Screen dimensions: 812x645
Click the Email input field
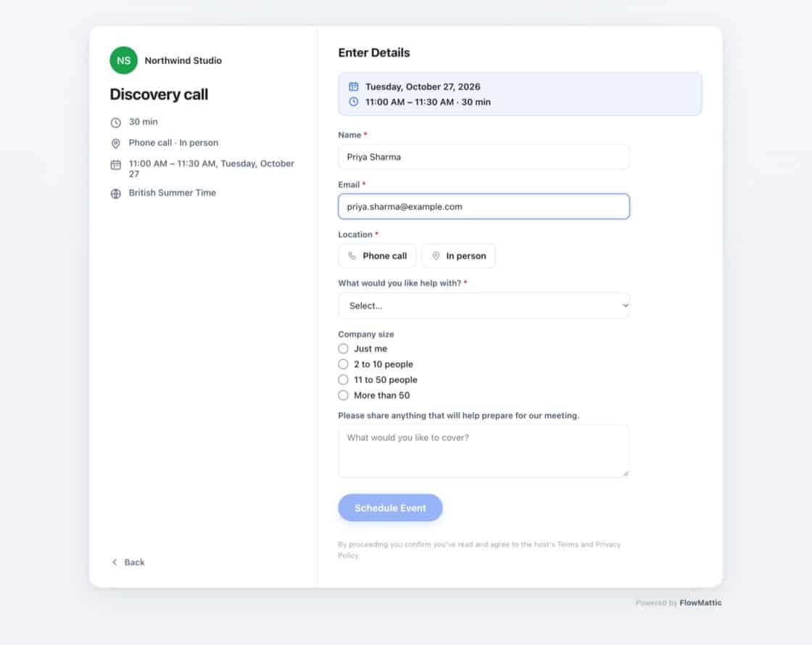point(484,207)
